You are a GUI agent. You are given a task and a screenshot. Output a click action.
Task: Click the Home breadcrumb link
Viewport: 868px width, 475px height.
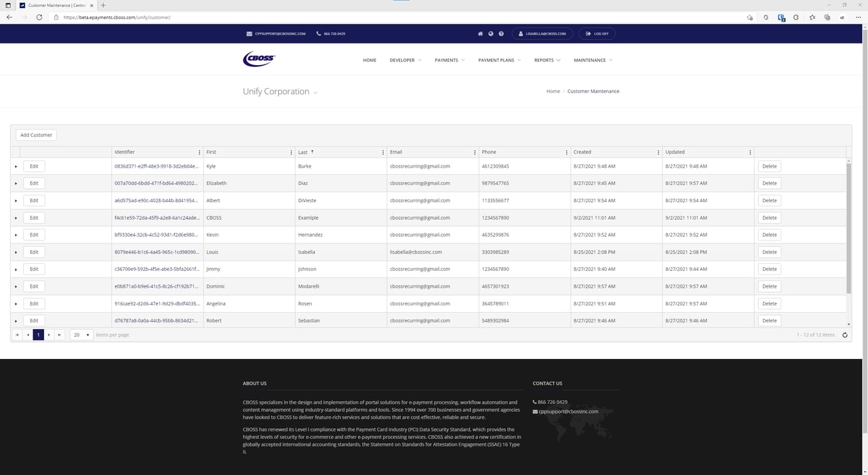pos(553,91)
